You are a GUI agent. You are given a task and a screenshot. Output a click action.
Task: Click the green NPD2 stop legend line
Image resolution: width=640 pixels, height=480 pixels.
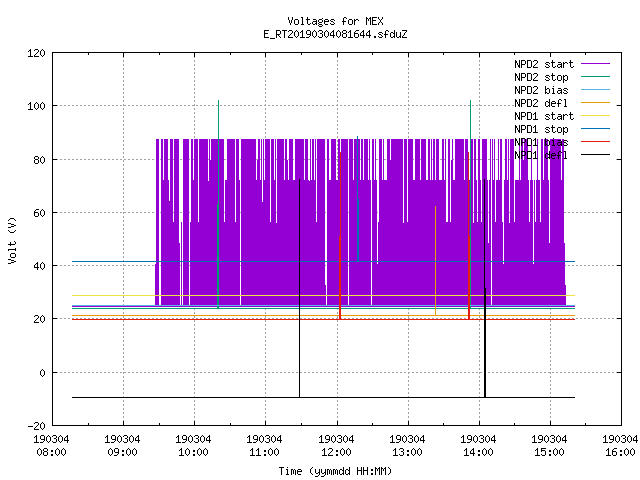595,76
